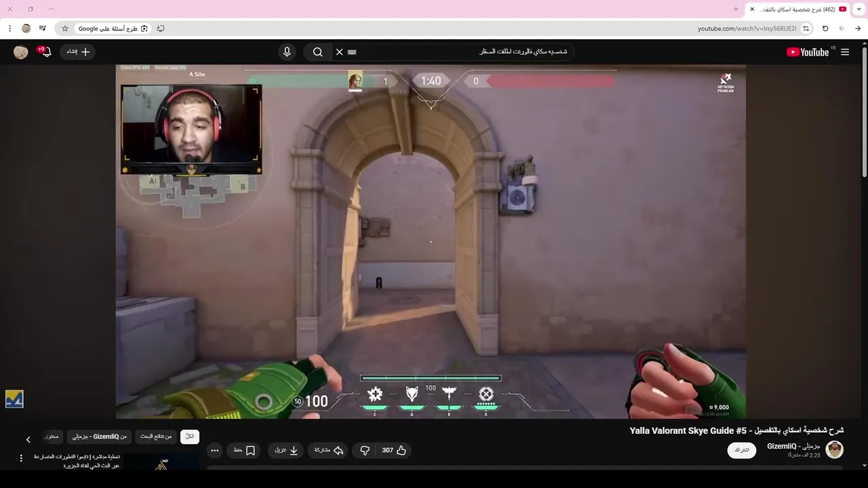
Task: Save the video to a playlist
Action: (x=244, y=450)
